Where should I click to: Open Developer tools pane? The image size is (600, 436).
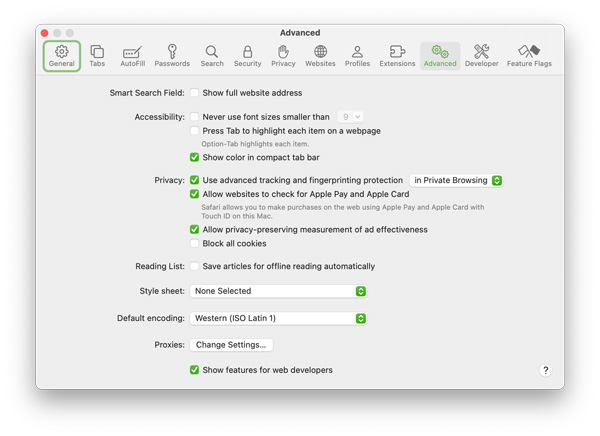point(482,56)
